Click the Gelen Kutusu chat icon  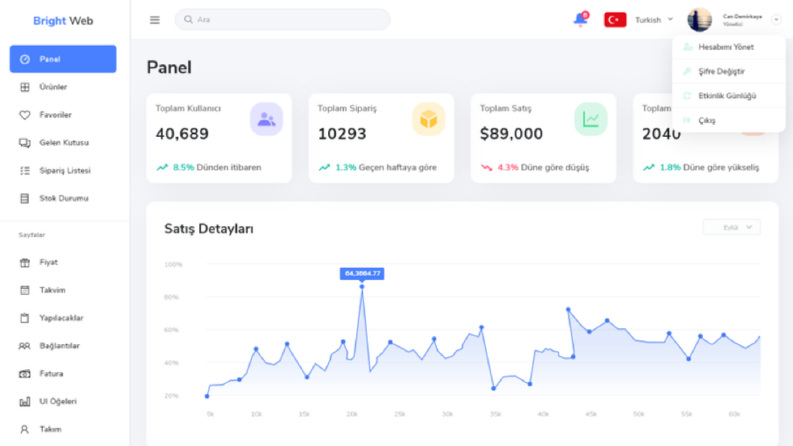(x=24, y=143)
